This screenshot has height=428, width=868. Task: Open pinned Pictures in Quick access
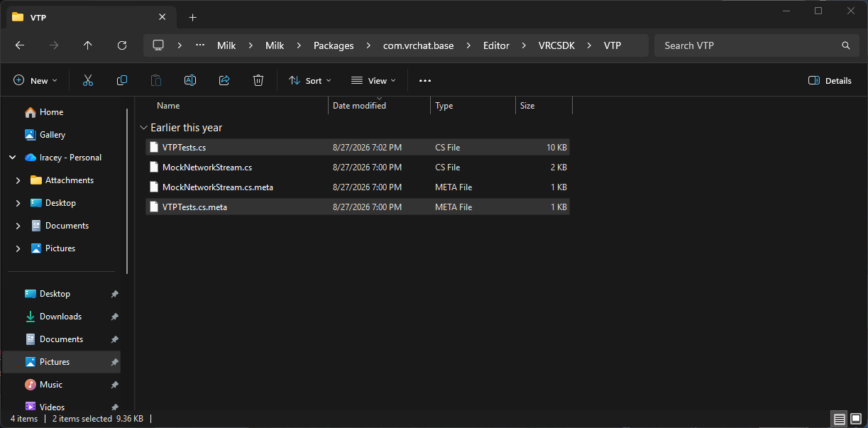click(55, 362)
